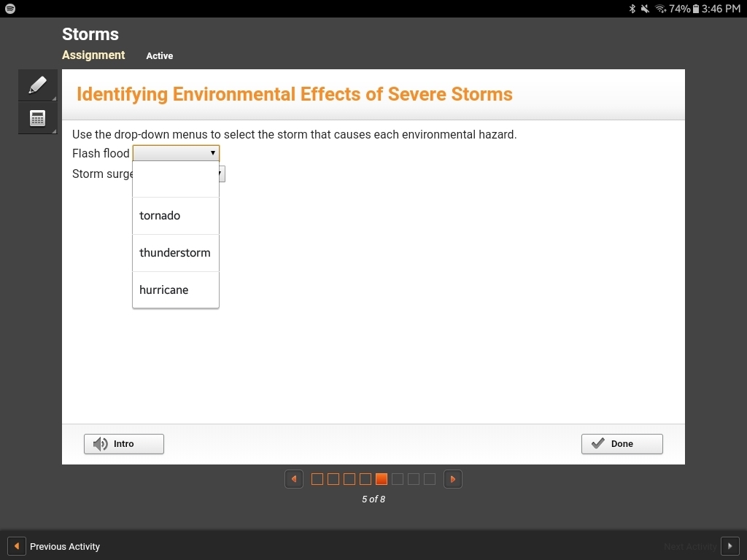
Task: Select current question 5 square
Action: [381, 479]
